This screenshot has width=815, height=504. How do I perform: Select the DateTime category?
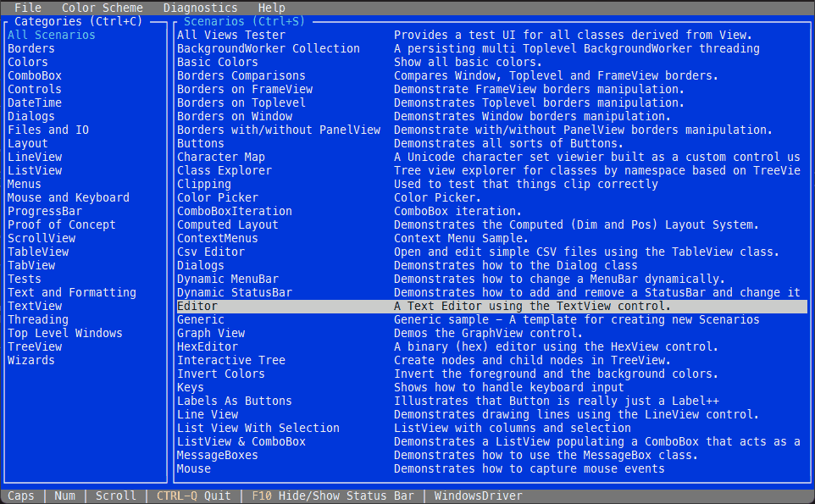34,102
